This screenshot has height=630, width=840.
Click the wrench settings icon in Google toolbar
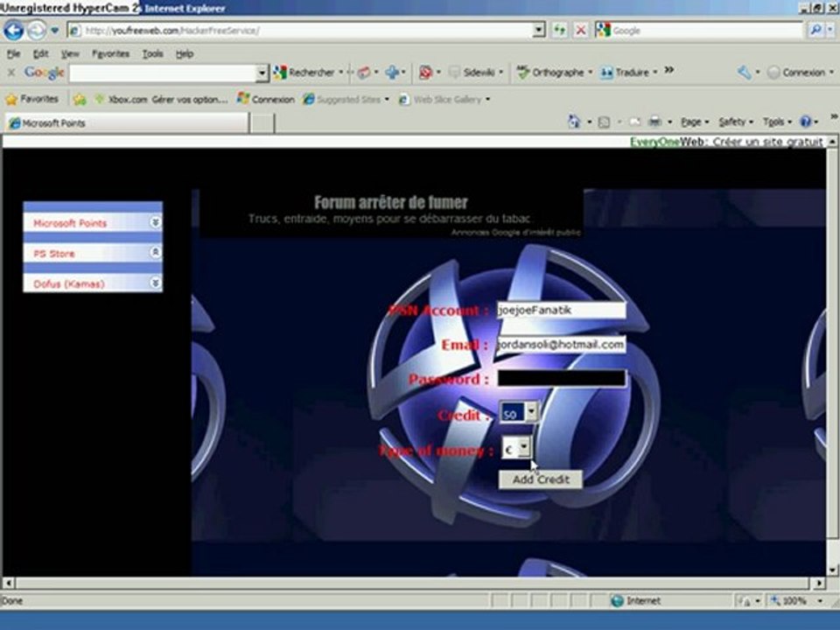745,73
